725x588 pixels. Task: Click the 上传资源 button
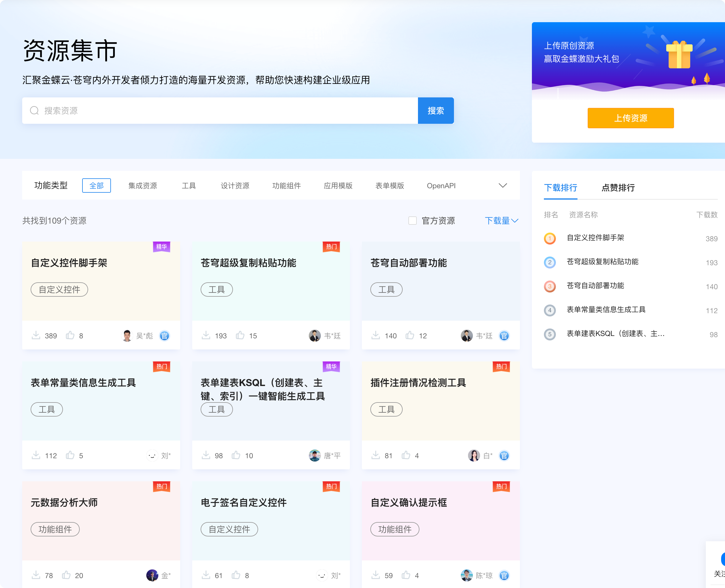pos(631,118)
